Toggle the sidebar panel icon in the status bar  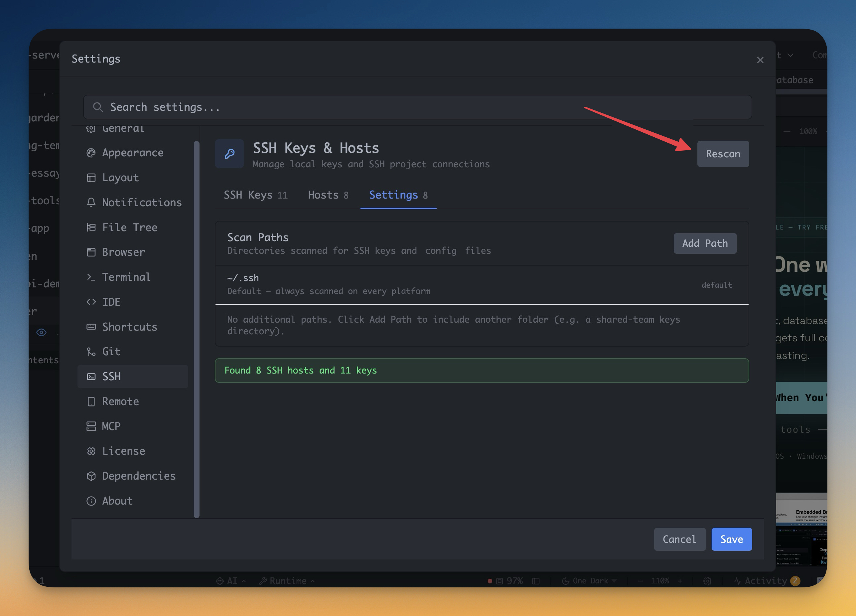[535, 581]
